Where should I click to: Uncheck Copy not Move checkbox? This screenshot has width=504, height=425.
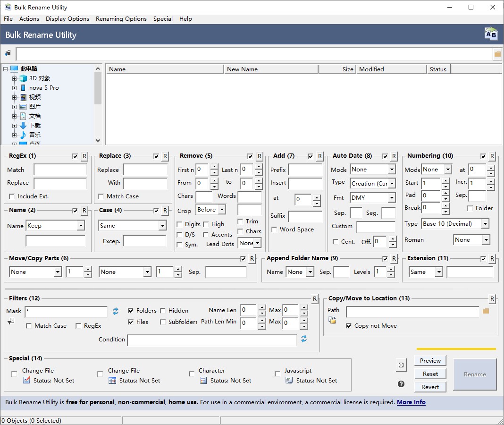(x=349, y=326)
